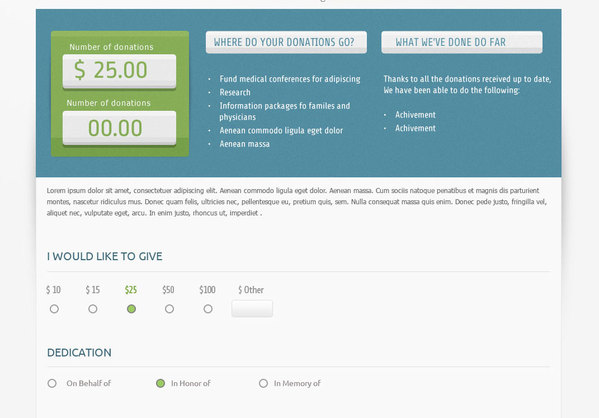Open Where Do Your Donations Go tab
Viewport: 599px width, 418px height.
(x=286, y=42)
